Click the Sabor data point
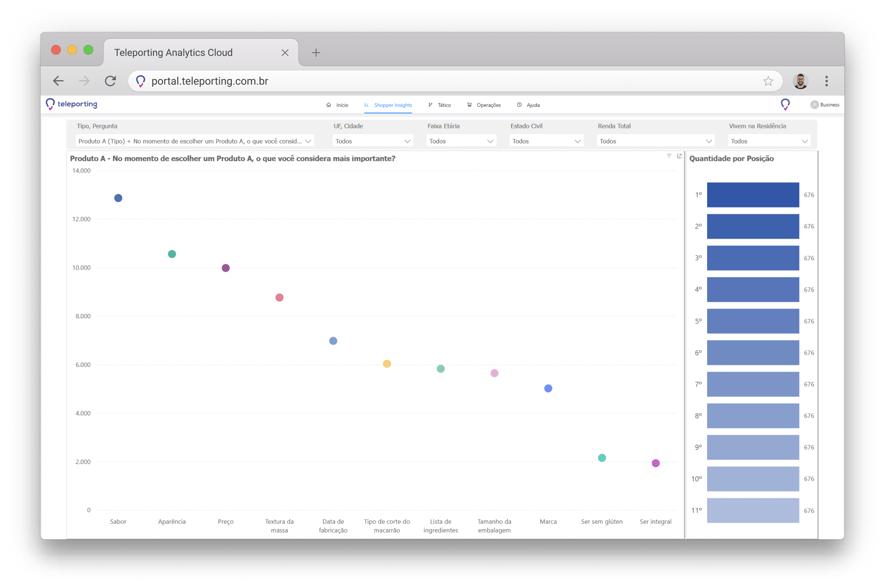 click(x=118, y=198)
